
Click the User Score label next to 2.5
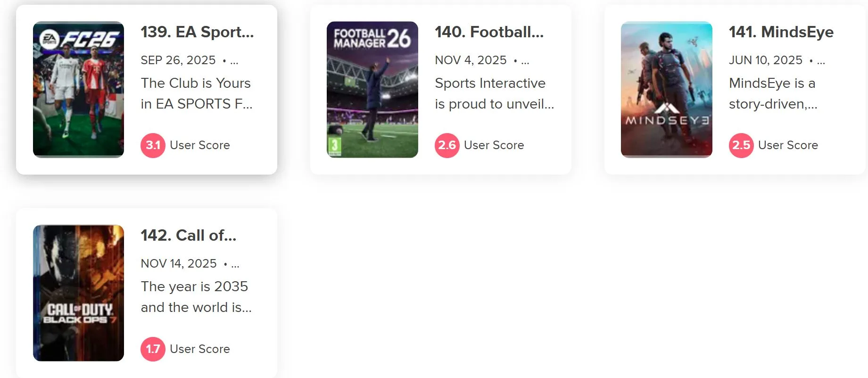(x=788, y=145)
